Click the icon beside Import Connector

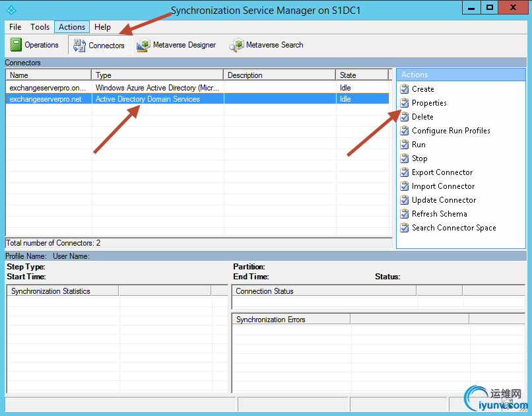click(405, 186)
